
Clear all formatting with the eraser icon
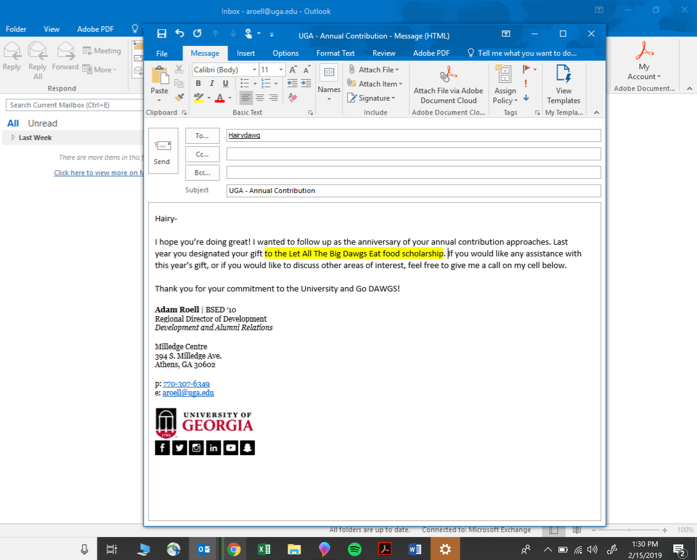click(292, 97)
